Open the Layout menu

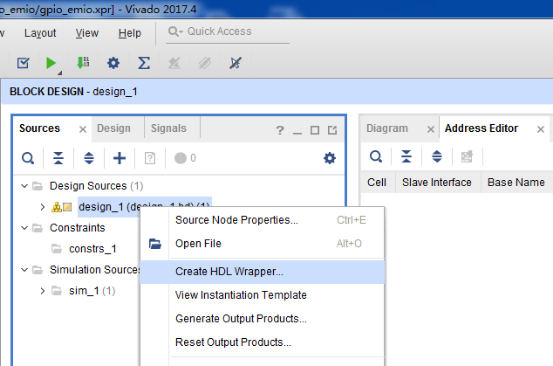coord(40,33)
